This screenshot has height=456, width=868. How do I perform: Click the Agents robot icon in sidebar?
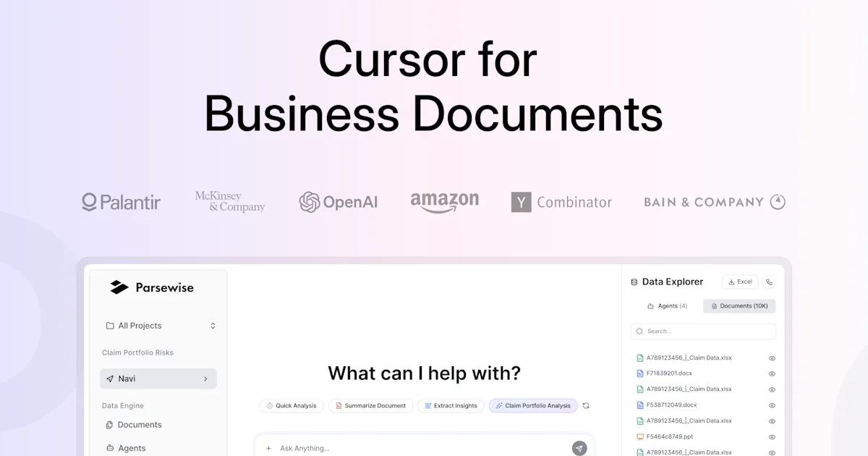pos(110,448)
